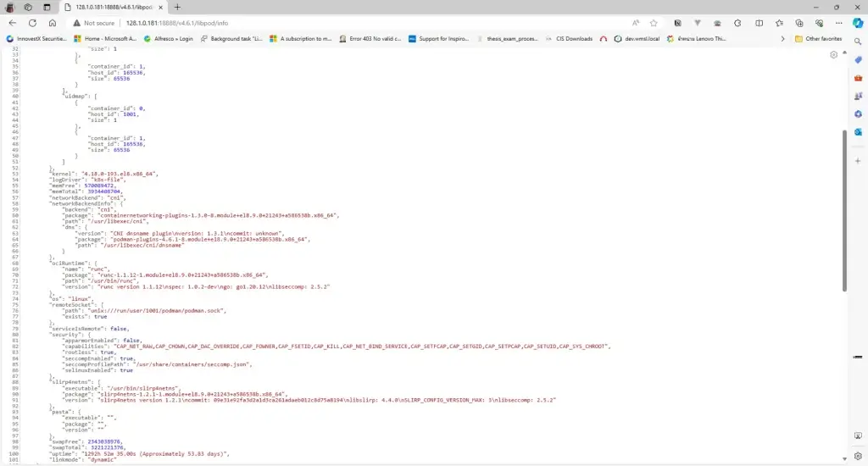Go back to the previous page
Image resolution: width=868 pixels, height=466 pixels.
[x=13, y=23]
